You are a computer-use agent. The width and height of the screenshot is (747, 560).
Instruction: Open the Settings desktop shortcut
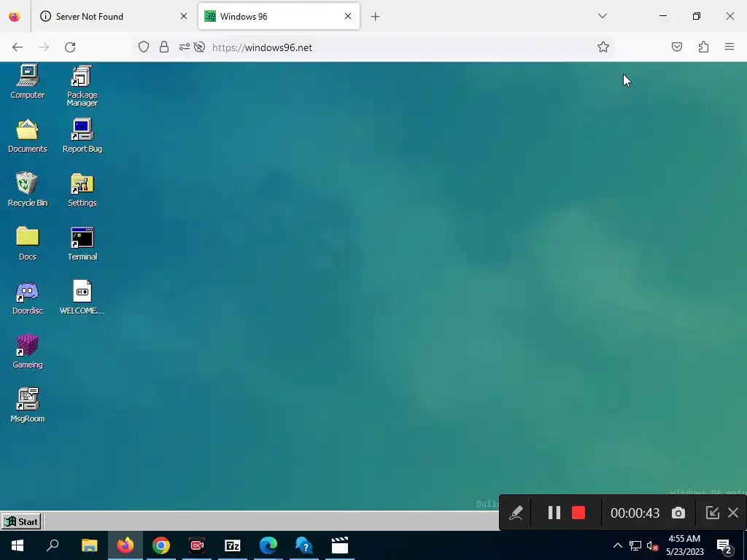point(82,190)
